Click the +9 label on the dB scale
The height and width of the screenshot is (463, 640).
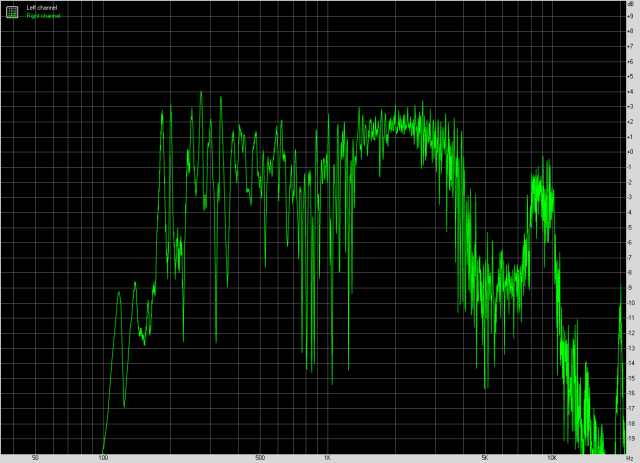coord(630,16)
